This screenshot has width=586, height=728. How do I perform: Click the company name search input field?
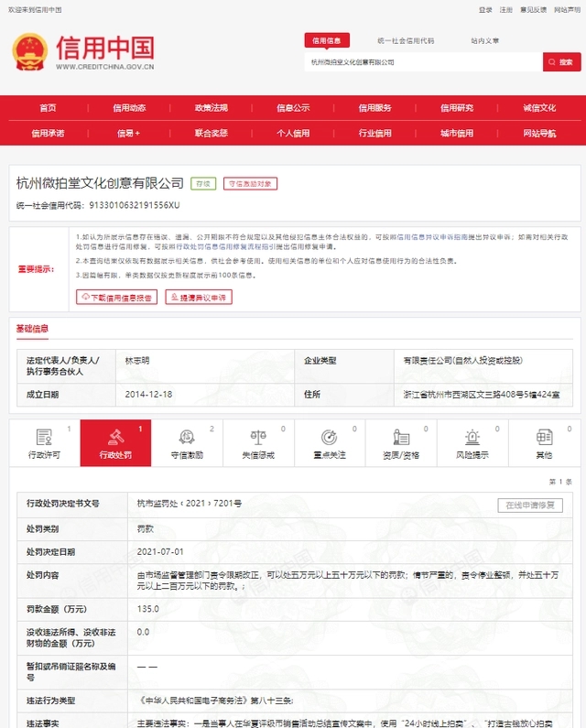click(x=424, y=61)
